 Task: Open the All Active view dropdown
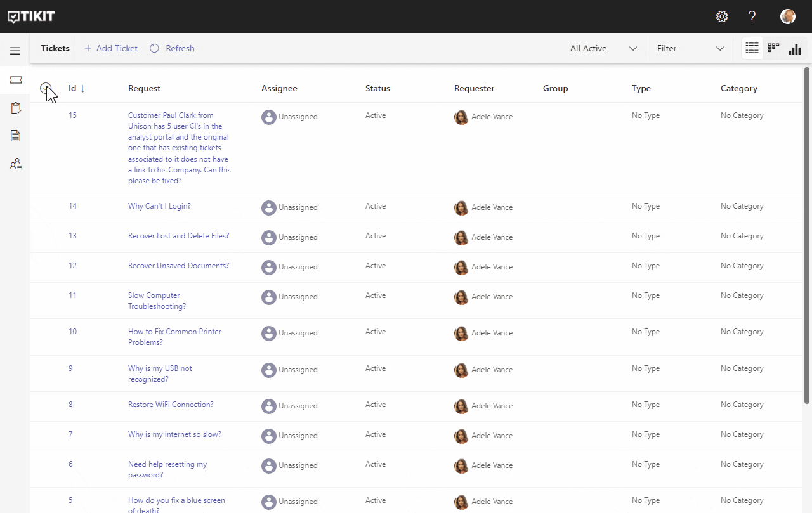click(x=603, y=48)
